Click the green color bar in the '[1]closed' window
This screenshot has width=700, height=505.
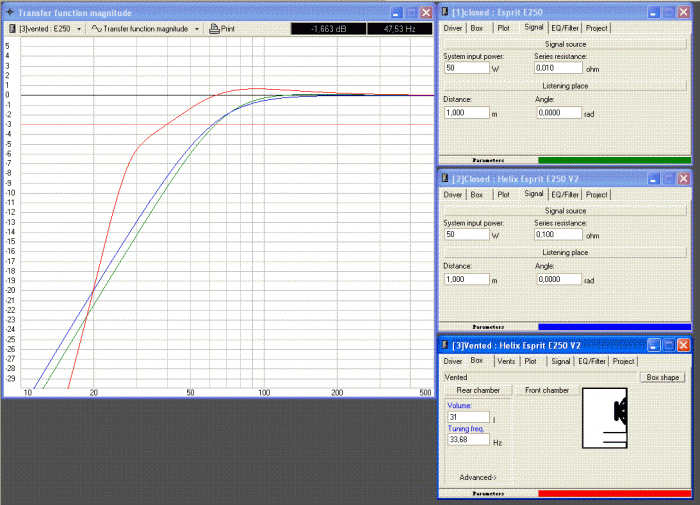(x=614, y=159)
